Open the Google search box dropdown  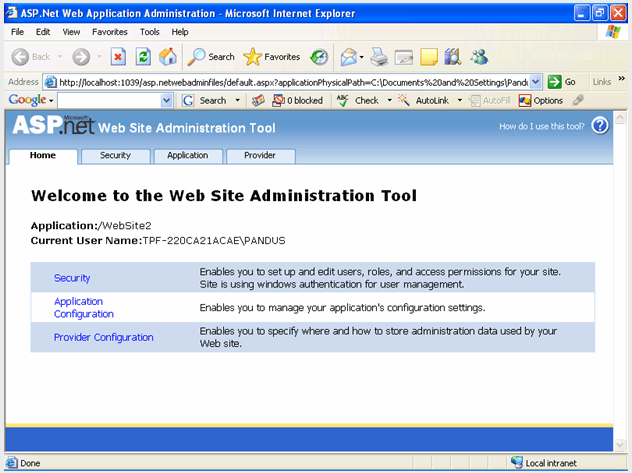(x=166, y=100)
